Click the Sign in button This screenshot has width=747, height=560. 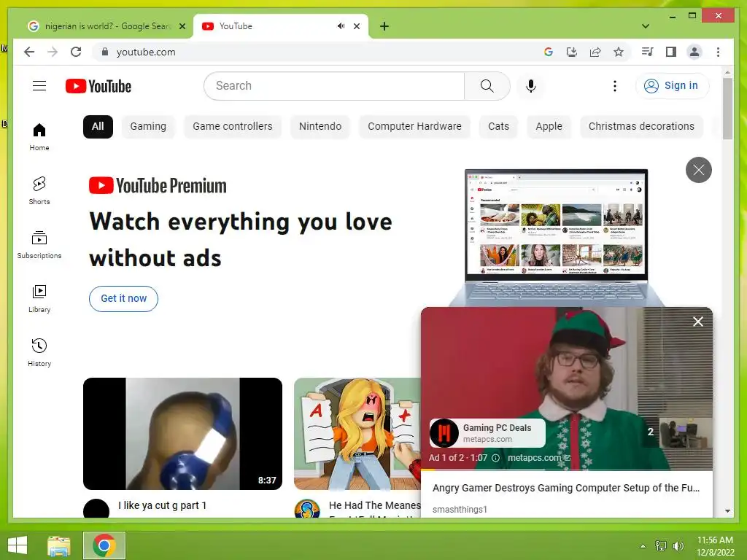(672, 86)
